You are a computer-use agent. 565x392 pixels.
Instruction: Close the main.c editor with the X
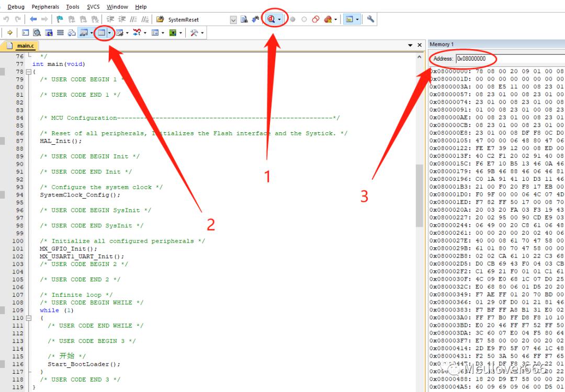pos(420,45)
